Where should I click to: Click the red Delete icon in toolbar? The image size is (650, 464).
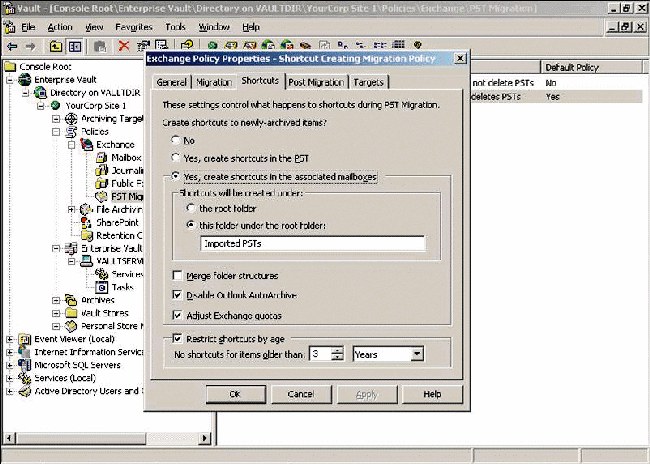click(x=124, y=45)
